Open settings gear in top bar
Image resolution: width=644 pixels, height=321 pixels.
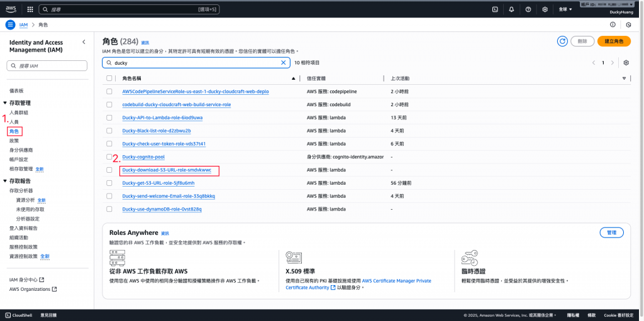pyautogui.click(x=545, y=9)
